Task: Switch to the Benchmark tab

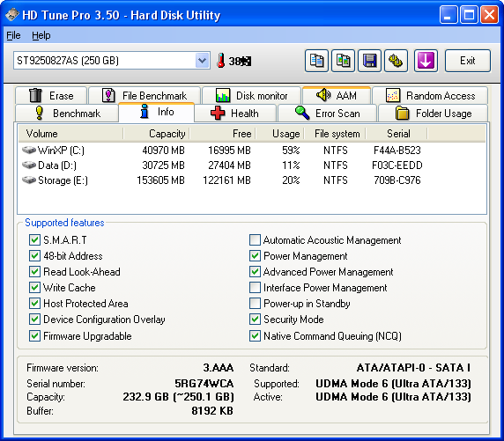Action: (67, 113)
